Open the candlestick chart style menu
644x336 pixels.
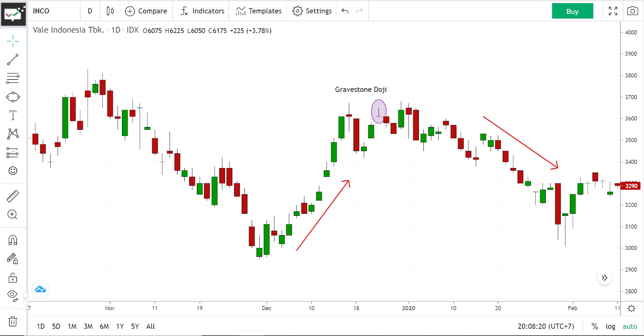(x=110, y=11)
